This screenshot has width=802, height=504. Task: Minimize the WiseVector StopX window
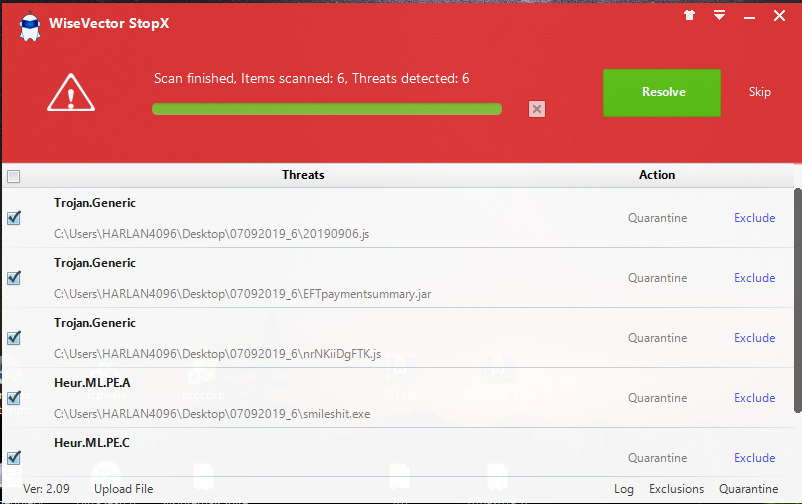(749, 16)
